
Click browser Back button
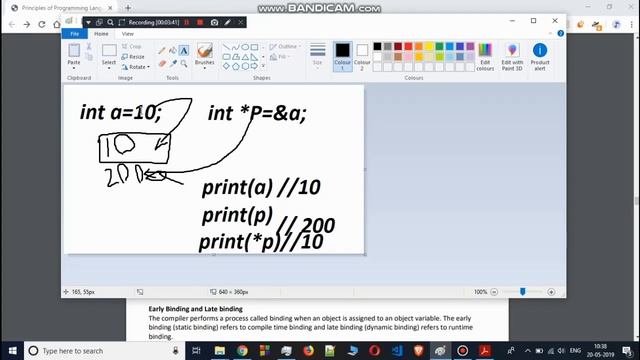(12, 24)
